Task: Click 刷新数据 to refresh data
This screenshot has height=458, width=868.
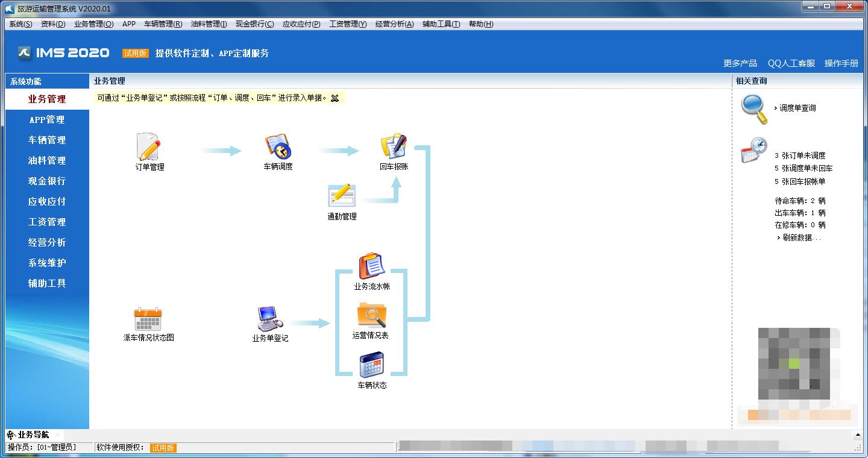Action: coord(801,237)
